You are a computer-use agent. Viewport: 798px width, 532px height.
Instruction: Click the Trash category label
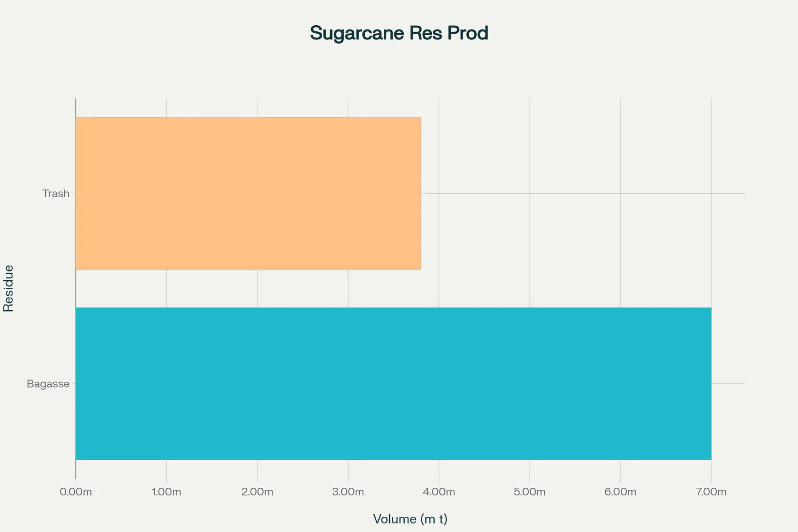click(56, 194)
